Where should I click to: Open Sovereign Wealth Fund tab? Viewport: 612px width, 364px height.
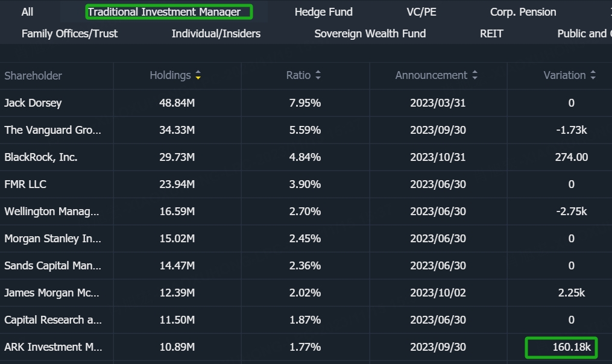pyautogui.click(x=370, y=34)
